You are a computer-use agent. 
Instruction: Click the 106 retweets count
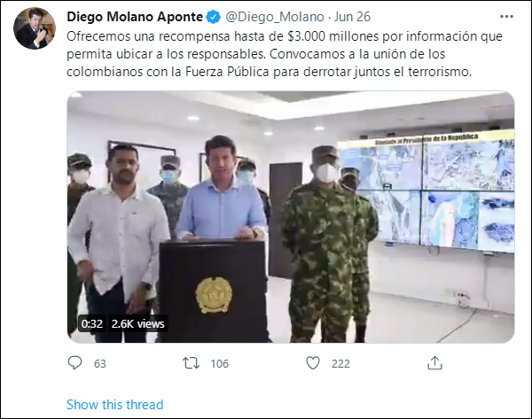(x=220, y=364)
